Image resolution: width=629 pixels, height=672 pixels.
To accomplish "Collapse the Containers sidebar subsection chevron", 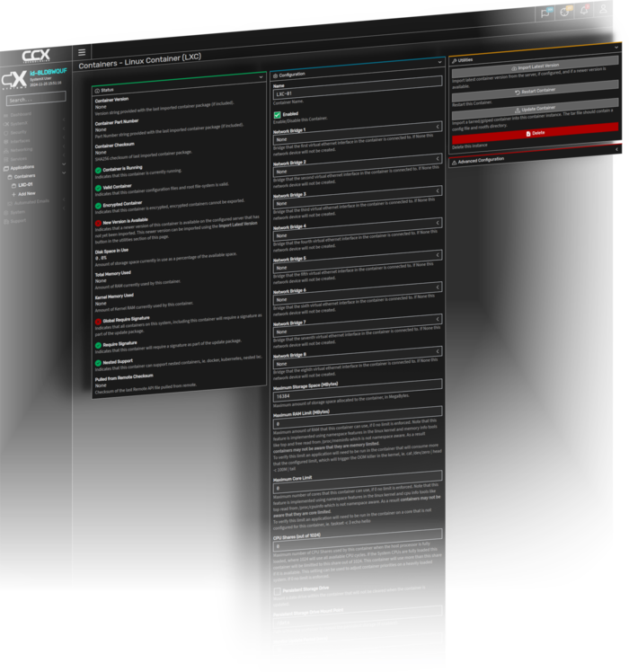I will coord(64,172).
